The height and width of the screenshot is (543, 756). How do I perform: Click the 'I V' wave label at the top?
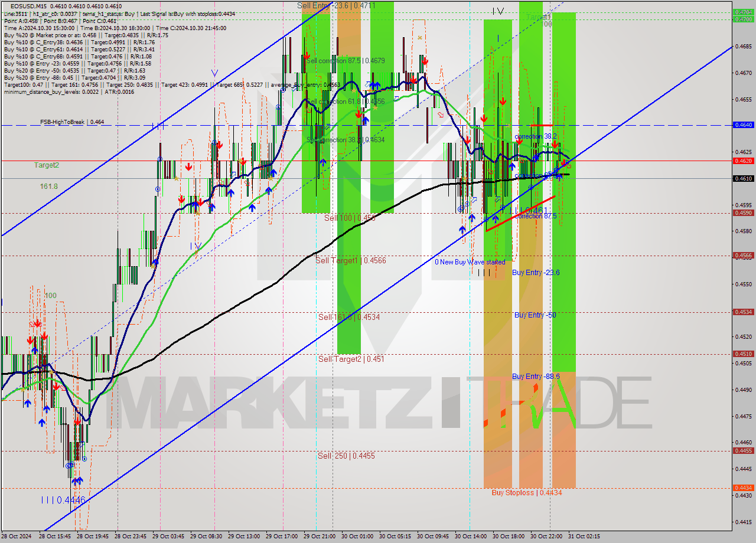coord(498,11)
